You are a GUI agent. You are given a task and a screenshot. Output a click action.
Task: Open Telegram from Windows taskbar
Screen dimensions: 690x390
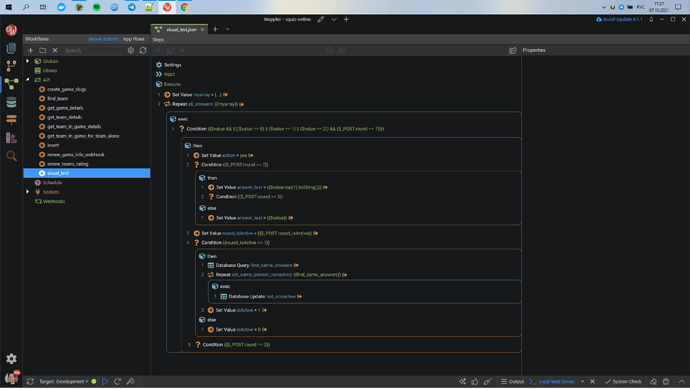132,7
